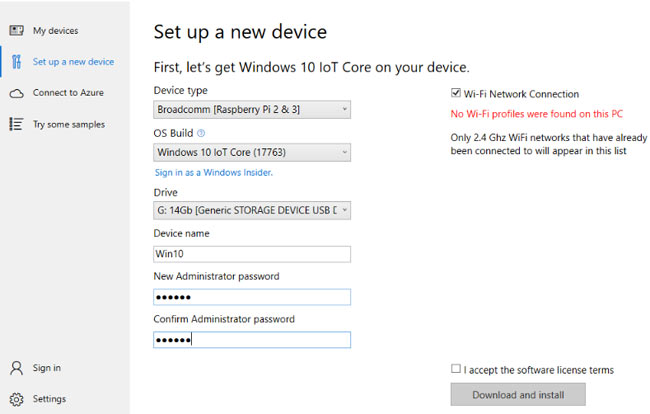The image size is (650, 414).
Task: Click the 'Set up a new device' heading
Action: point(240,32)
